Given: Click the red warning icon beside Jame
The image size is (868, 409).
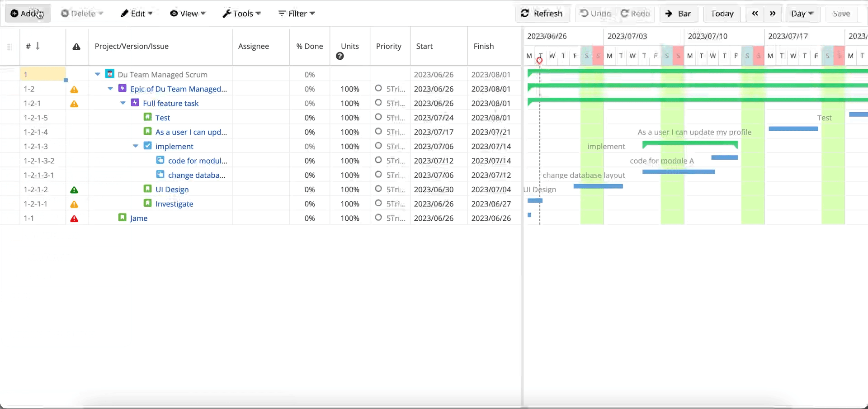Looking at the screenshot, I should [x=74, y=219].
